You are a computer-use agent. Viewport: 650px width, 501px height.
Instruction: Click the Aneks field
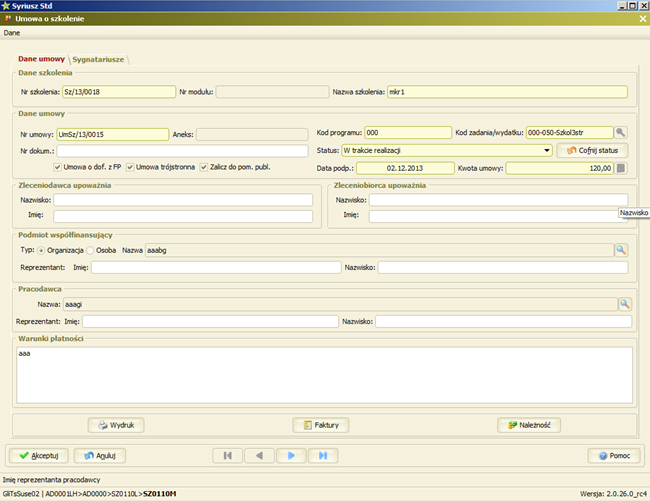point(252,134)
